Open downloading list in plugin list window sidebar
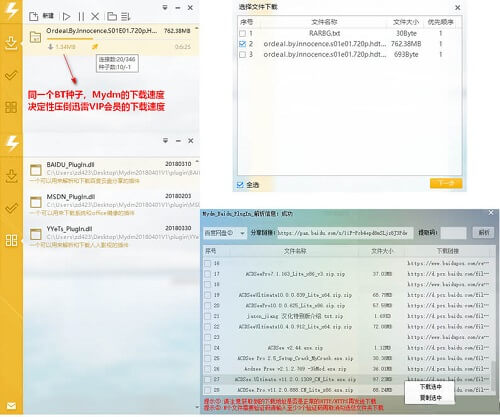 click(x=11, y=176)
